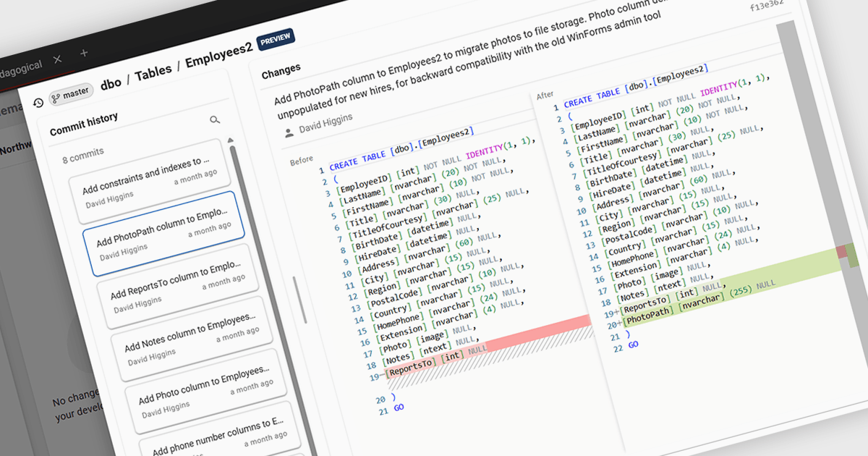This screenshot has width=868, height=456.
Task: Close the browser tab with X
Action: click(58, 58)
